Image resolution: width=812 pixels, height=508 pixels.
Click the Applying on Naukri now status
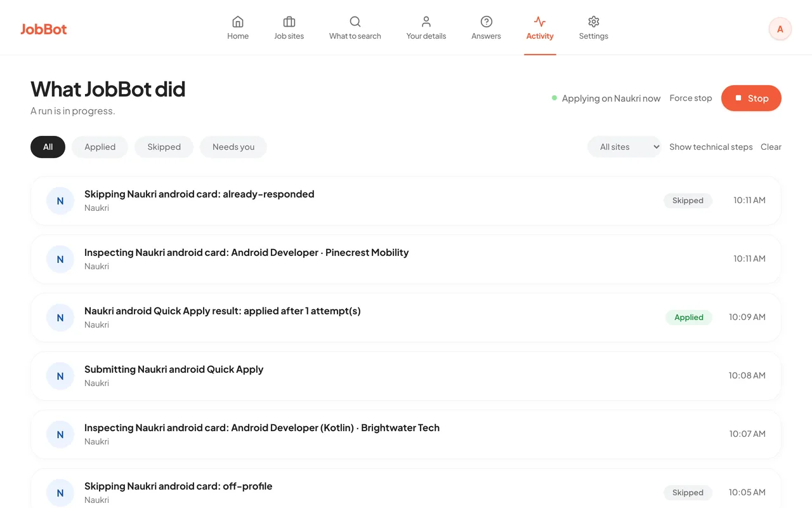(x=606, y=98)
